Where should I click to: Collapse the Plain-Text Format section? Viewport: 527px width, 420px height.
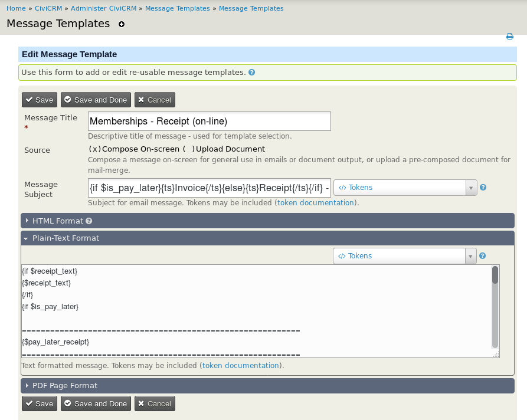point(66,238)
